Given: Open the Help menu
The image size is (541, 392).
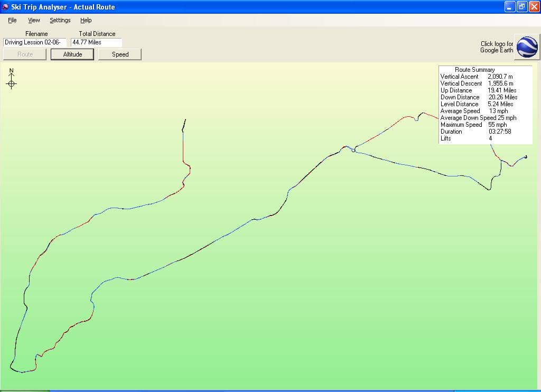Looking at the screenshot, I should pyautogui.click(x=86, y=20).
